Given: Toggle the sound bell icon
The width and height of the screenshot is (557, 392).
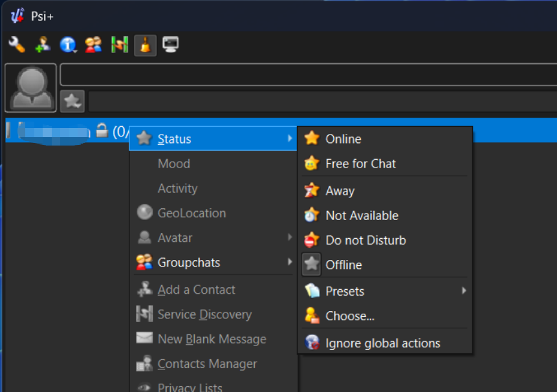Looking at the screenshot, I should 145,45.
